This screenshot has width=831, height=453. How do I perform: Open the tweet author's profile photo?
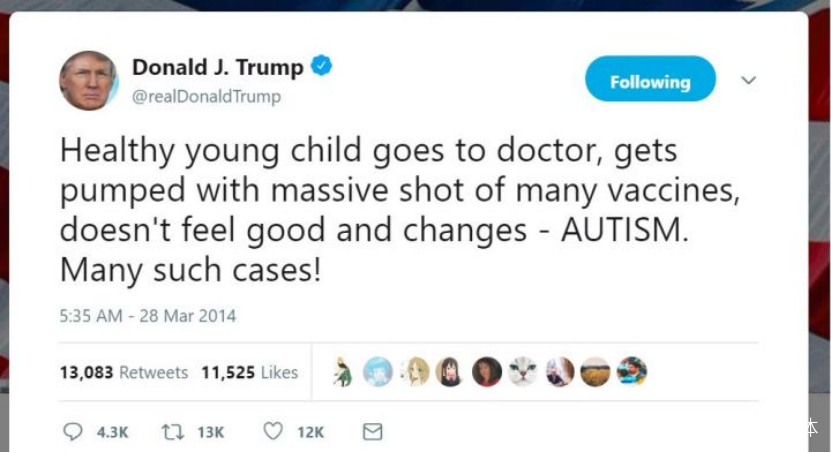tap(89, 81)
